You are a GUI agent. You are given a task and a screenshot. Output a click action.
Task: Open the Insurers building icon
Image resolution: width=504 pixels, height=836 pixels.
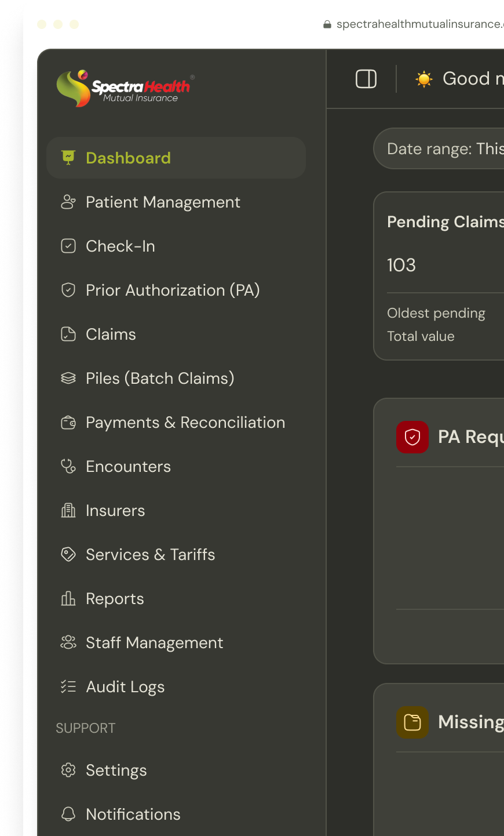tap(68, 511)
